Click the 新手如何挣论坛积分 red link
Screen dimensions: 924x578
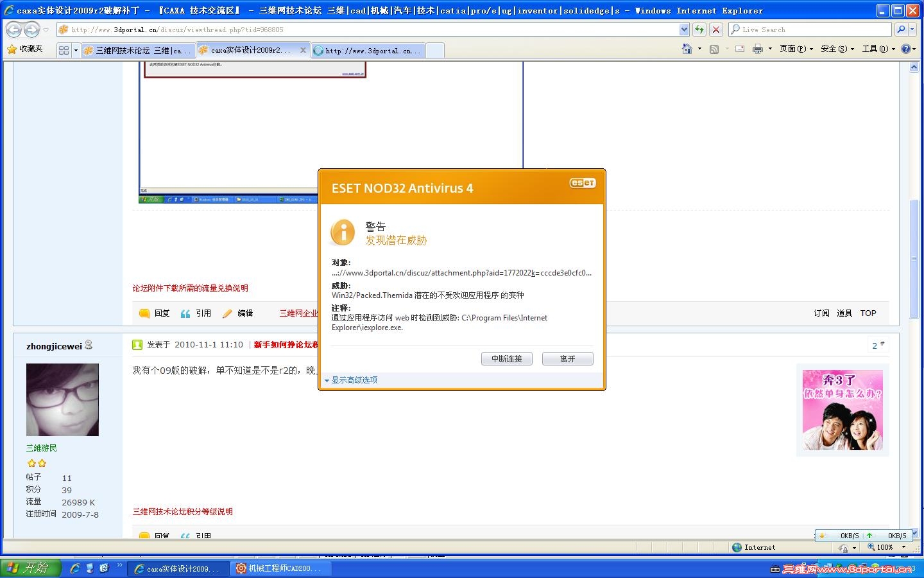tap(286, 345)
